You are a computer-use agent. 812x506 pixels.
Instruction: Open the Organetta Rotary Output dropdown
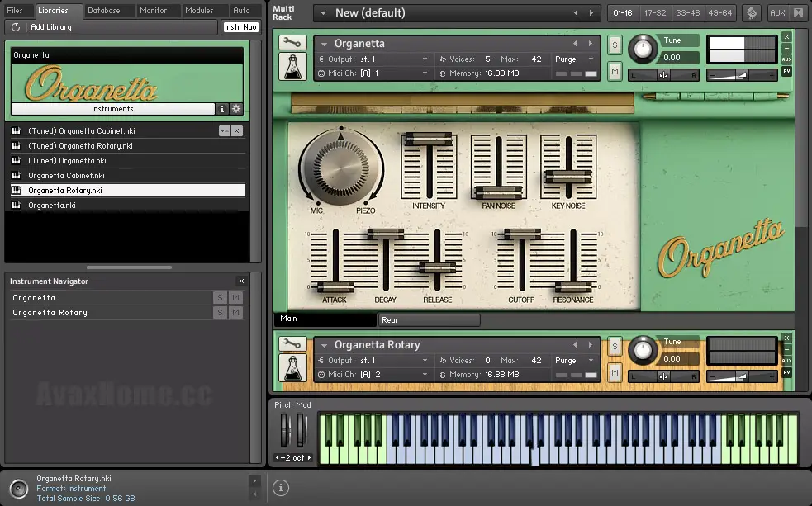(x=425, y=360)
